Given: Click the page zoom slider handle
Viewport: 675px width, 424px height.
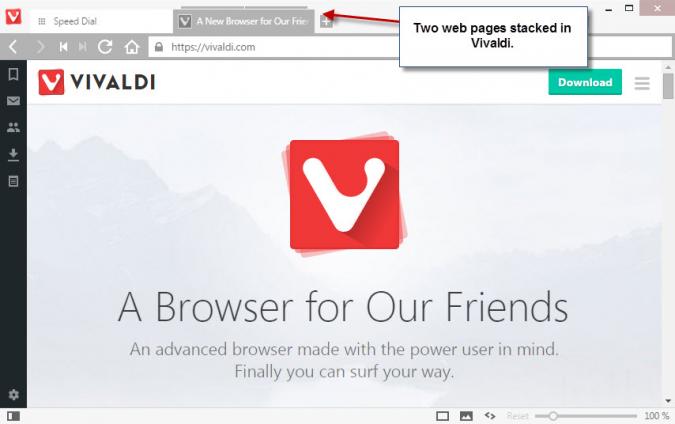Looking at the screenshot, I should 553,416.
